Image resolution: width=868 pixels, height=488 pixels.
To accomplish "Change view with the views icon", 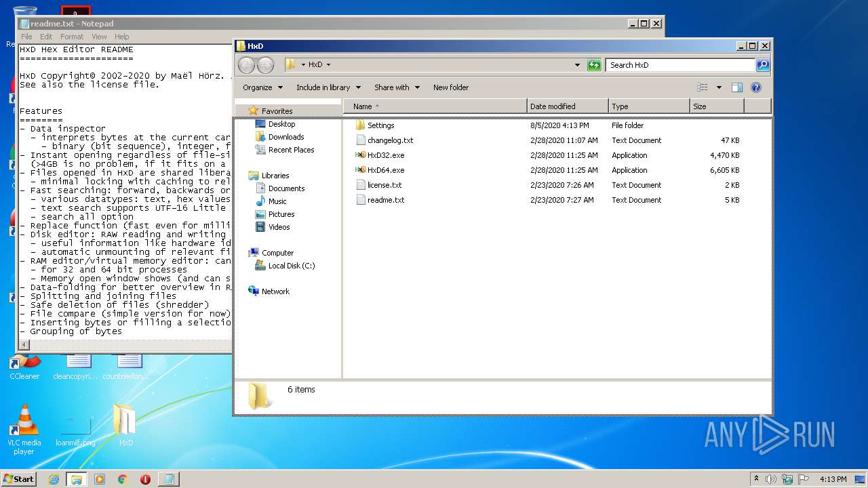I will point(703,87).
